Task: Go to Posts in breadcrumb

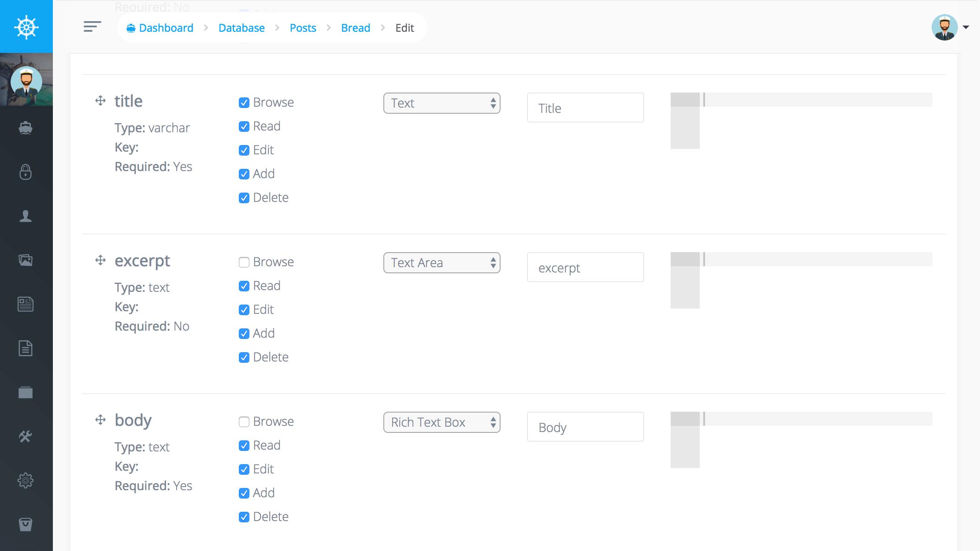Action: pos(303,28)
